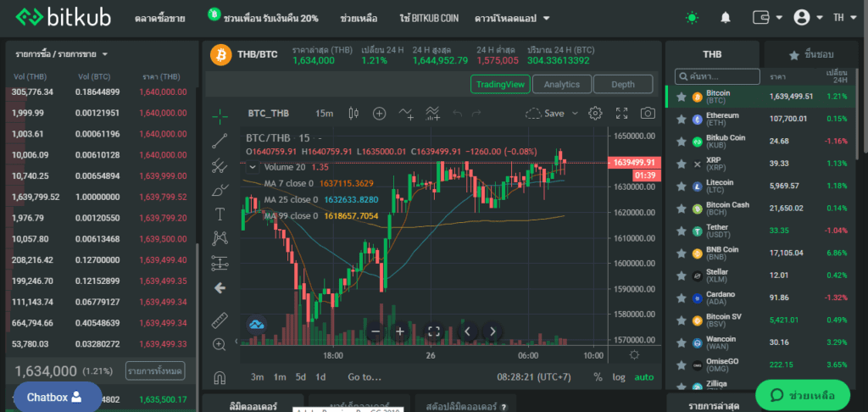
Task: Open the ตลาดซื้อขาย menu item
Action: tap(159, 19)
